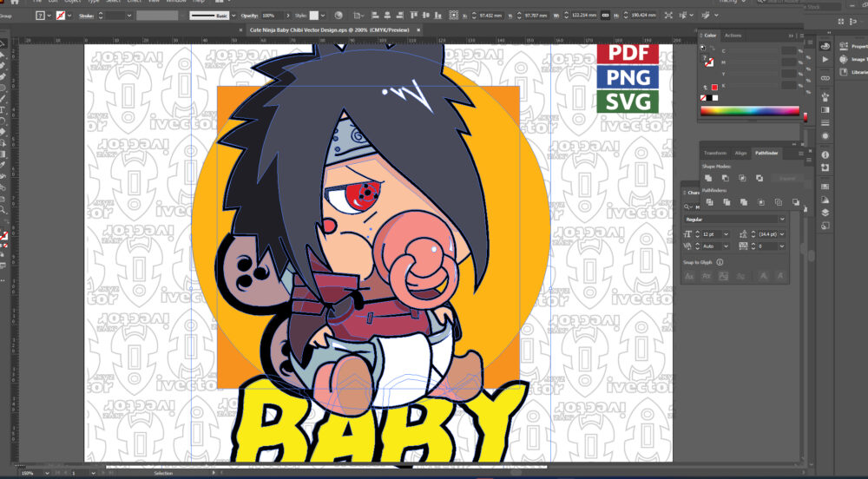Open the Symbols panel icon in dock

[x=825, y=97]
